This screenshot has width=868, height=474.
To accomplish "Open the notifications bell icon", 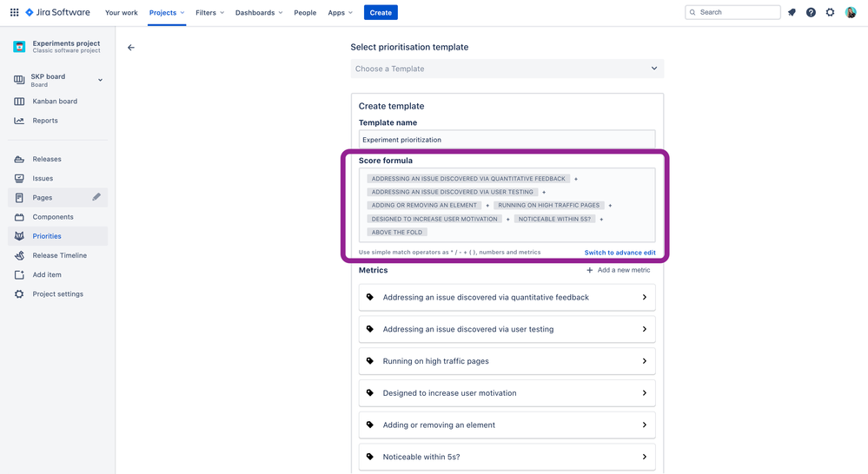I will [792, 12].
